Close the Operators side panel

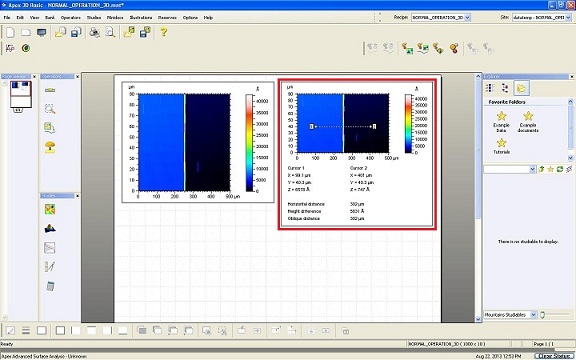tap(78, 76)
